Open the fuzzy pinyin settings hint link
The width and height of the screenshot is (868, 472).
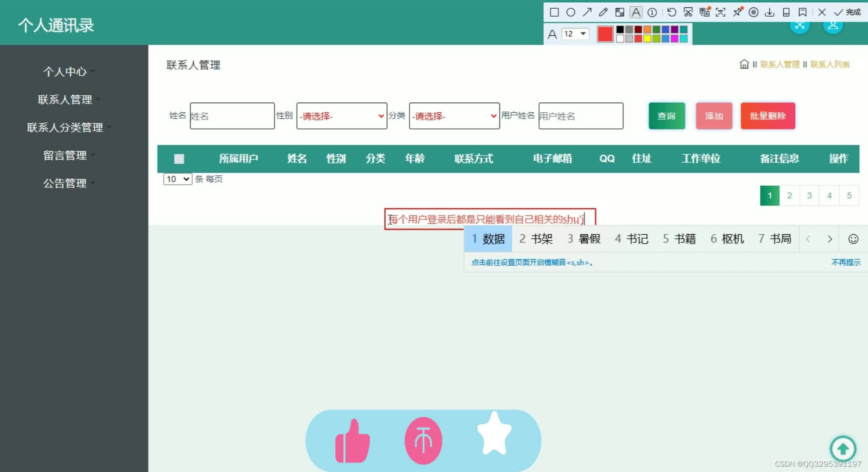(532, 262)
